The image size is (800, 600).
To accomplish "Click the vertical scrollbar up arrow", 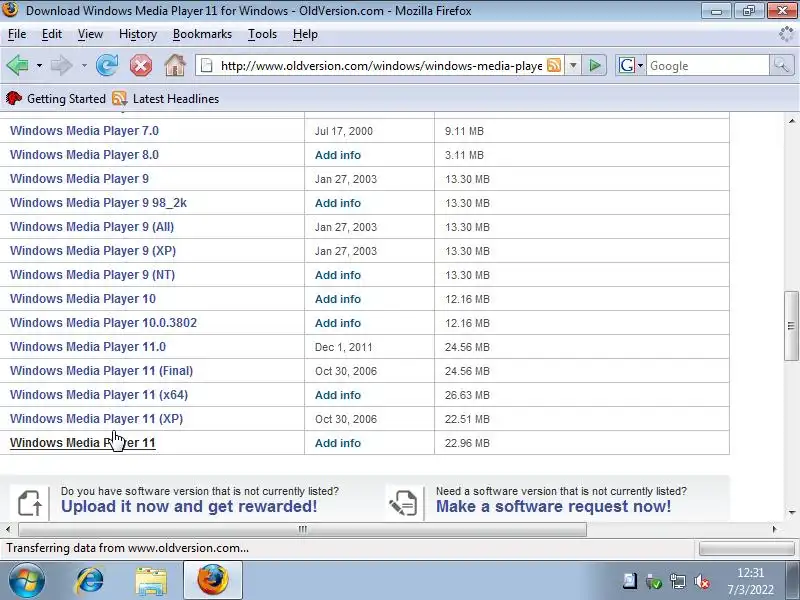I will click(791, 121).
